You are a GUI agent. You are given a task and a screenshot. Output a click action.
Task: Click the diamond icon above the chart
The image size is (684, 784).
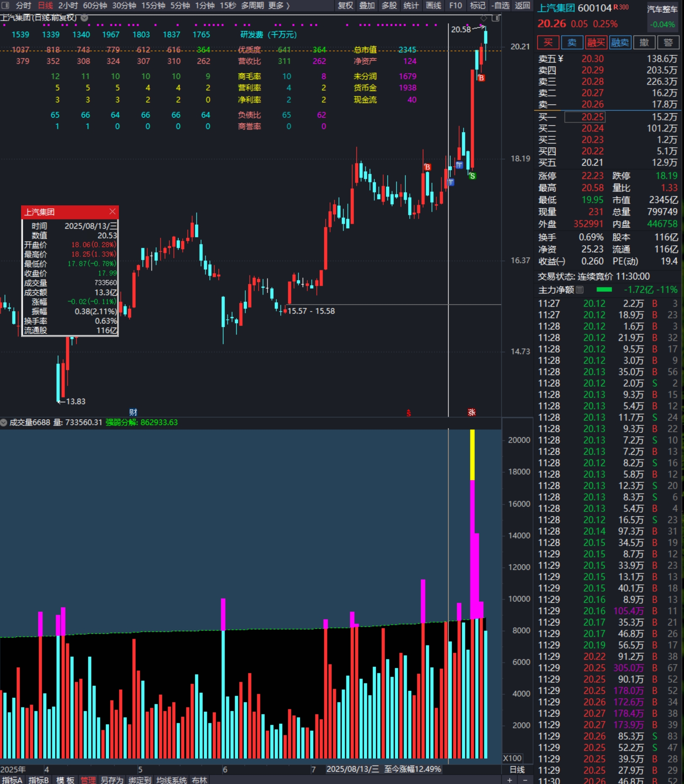(484, 18)
